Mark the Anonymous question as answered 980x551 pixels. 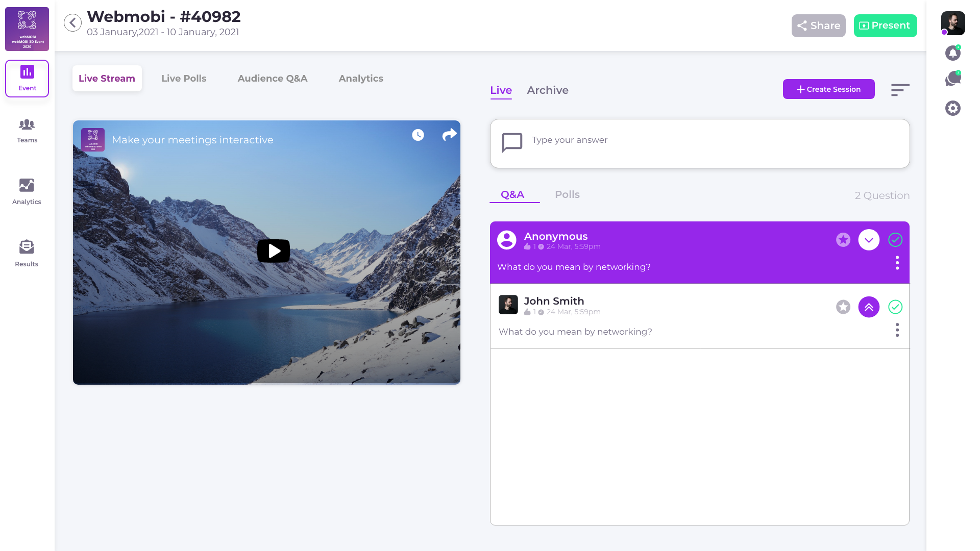pyautogui.click(x=895, y=240)
